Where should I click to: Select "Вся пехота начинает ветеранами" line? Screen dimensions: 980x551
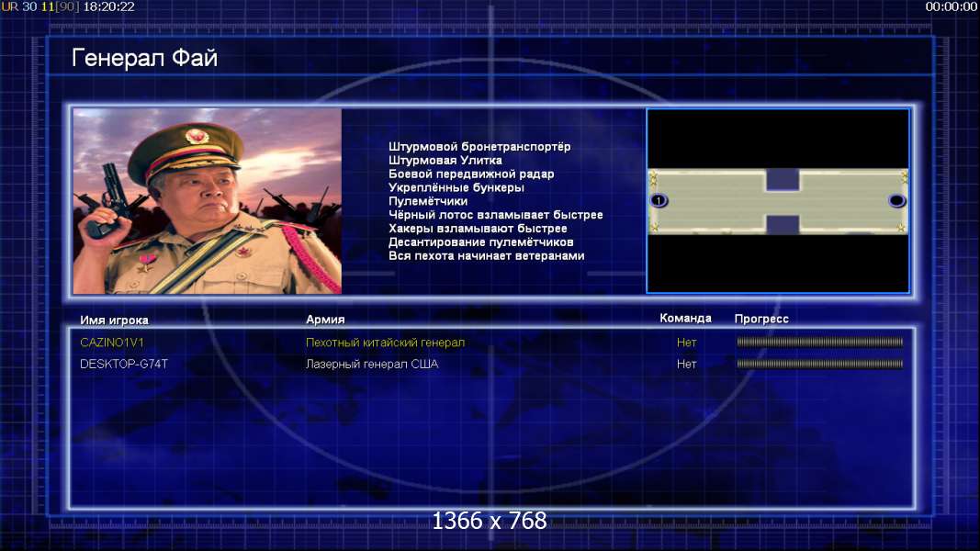click(486, 256)
